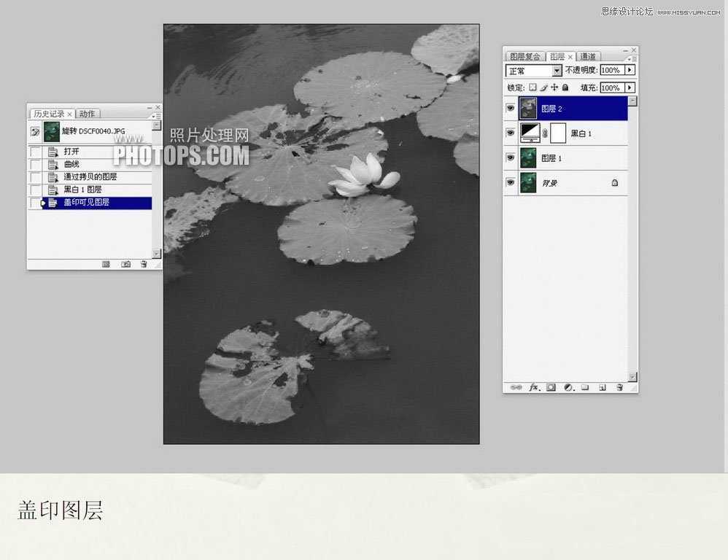Click the Link layers icon

pos(517,388)
